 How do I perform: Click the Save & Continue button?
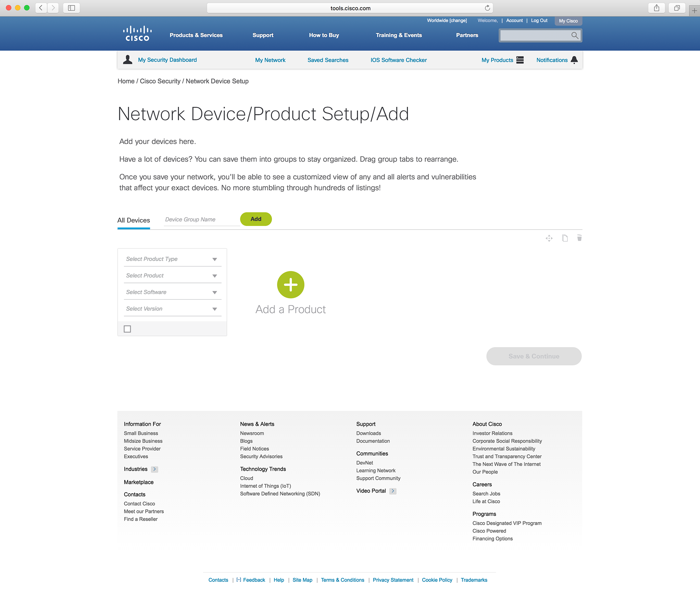(534, 356)
